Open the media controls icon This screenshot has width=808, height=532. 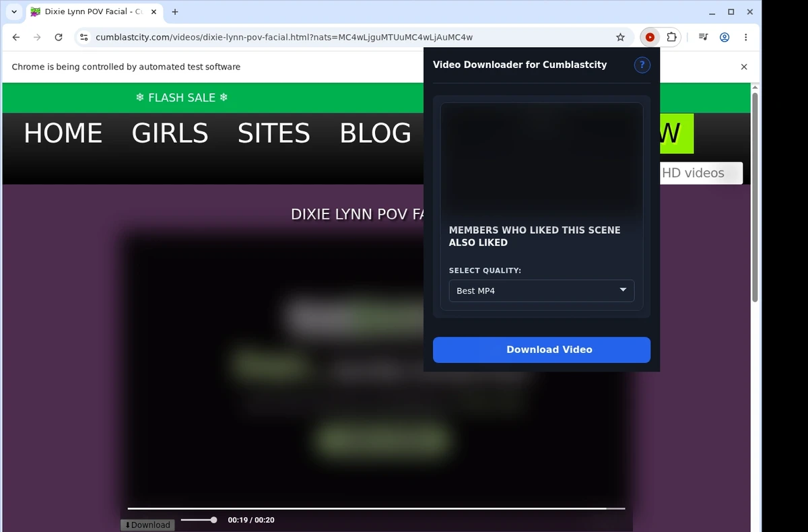[703, 38]
